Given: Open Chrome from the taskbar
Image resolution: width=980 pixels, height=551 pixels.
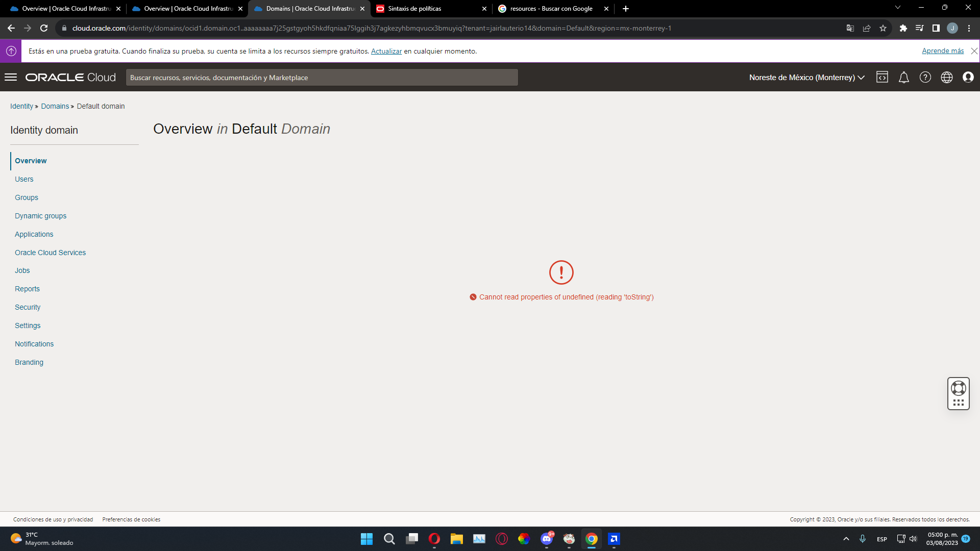Looking at the screenshot, I should (592, 539).
